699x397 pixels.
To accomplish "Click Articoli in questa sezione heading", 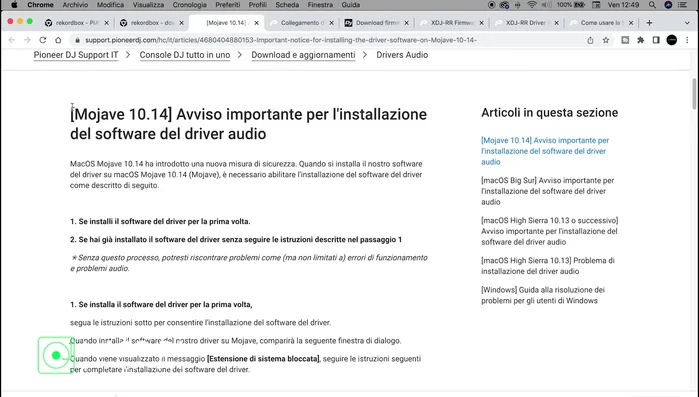I will 550,113.
